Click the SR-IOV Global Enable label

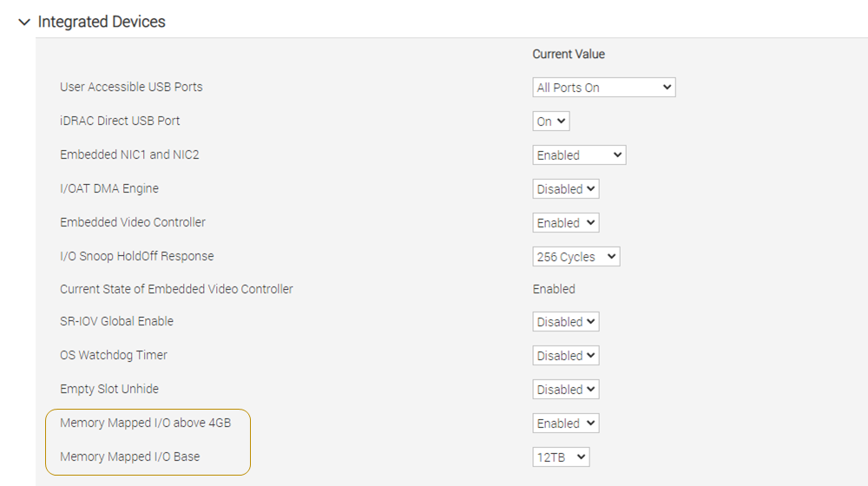click(x=116, y=321)
